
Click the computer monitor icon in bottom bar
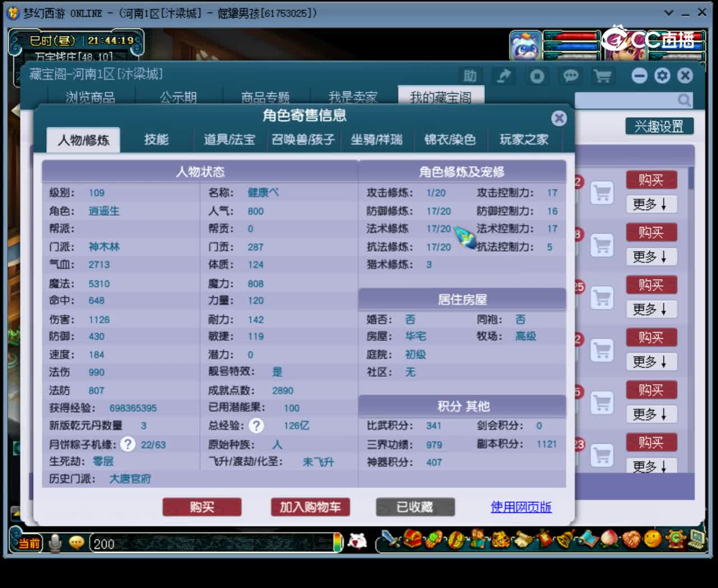(x=697, y=540)
